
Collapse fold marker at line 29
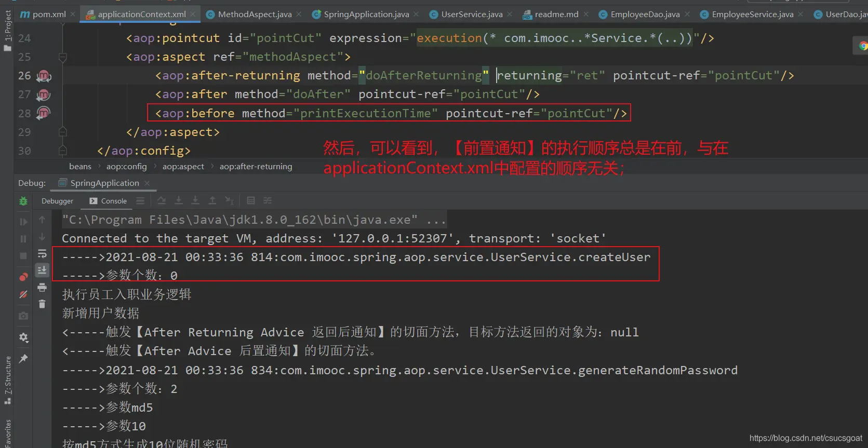tap(63, 132)
